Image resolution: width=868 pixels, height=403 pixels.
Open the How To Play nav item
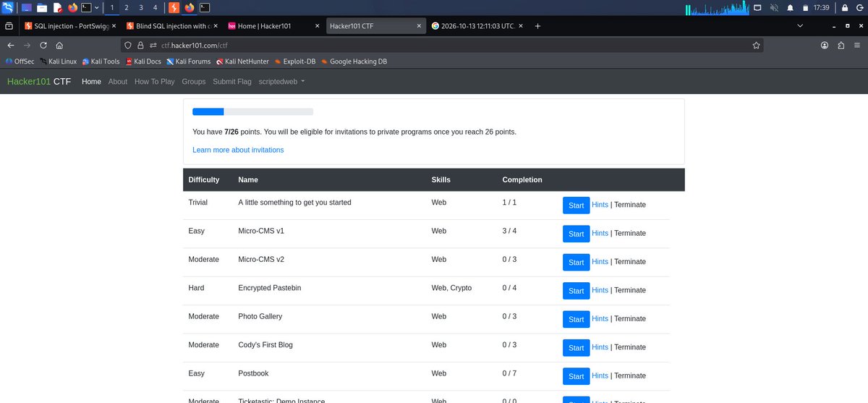(x=155, y=82)
